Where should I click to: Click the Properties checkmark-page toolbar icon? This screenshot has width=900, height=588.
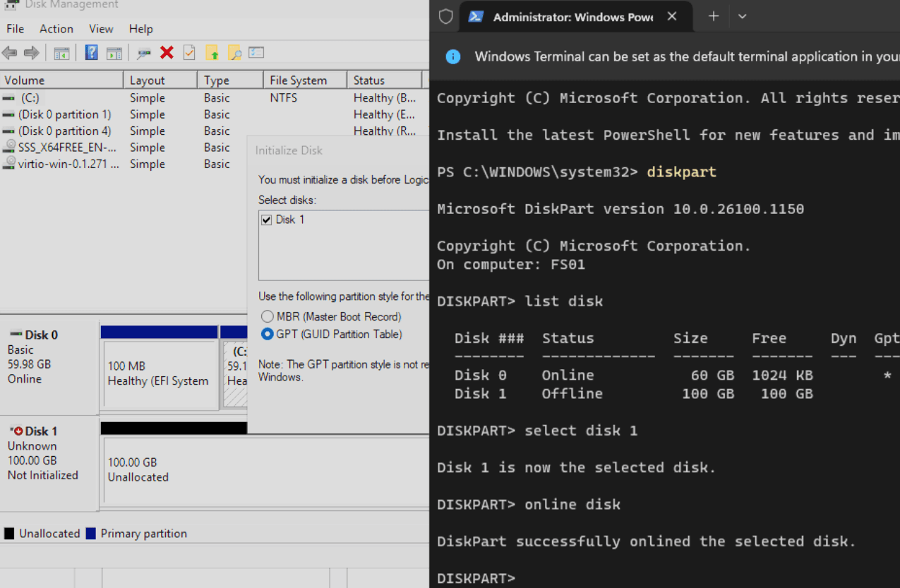[189, 53]
